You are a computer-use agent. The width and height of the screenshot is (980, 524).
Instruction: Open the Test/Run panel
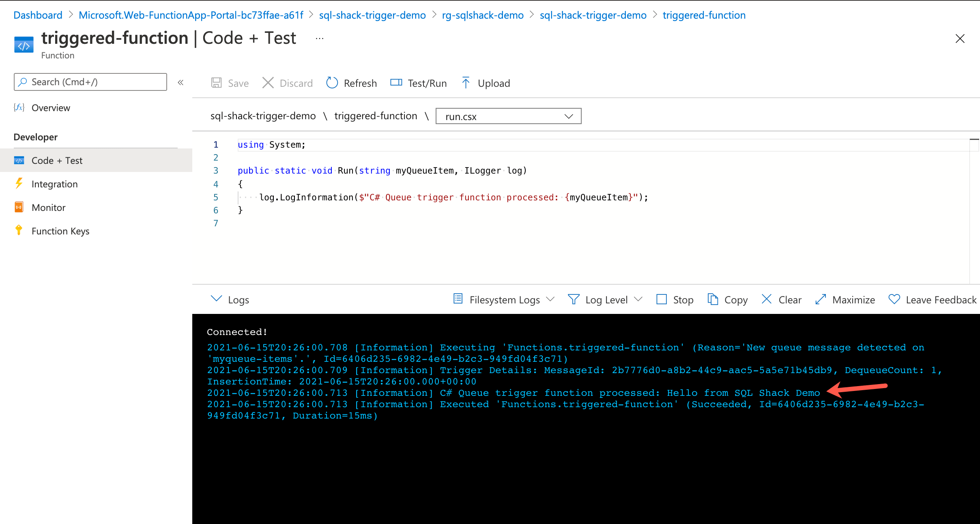(418, 83)
